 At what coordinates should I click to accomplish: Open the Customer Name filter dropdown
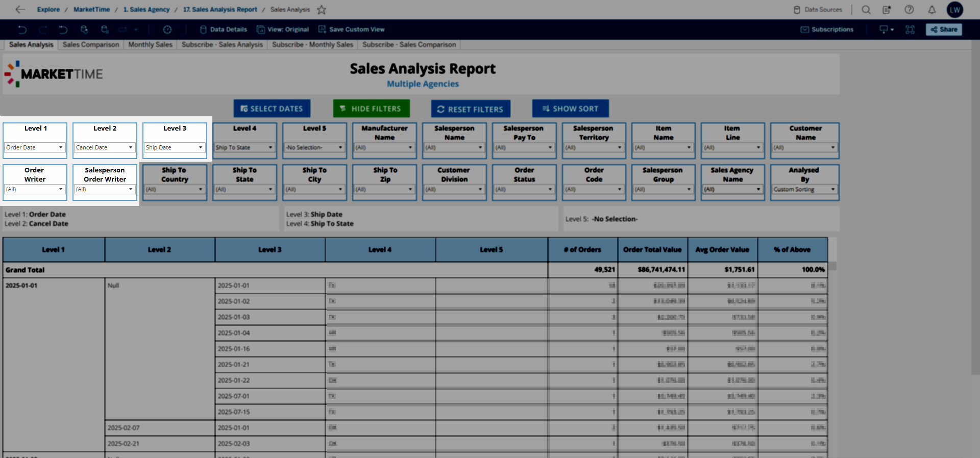805,147
